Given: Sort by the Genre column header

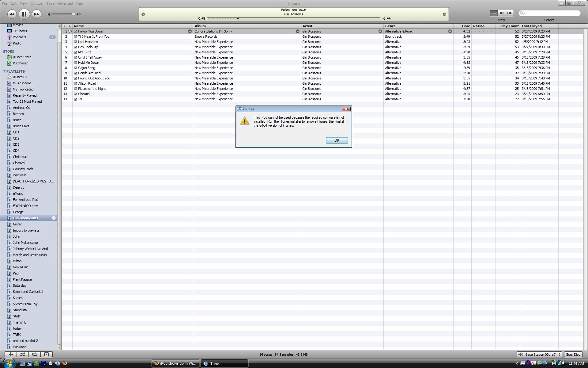Looking at the screenshot, I should pyautogui.click(x=418, y=26).
